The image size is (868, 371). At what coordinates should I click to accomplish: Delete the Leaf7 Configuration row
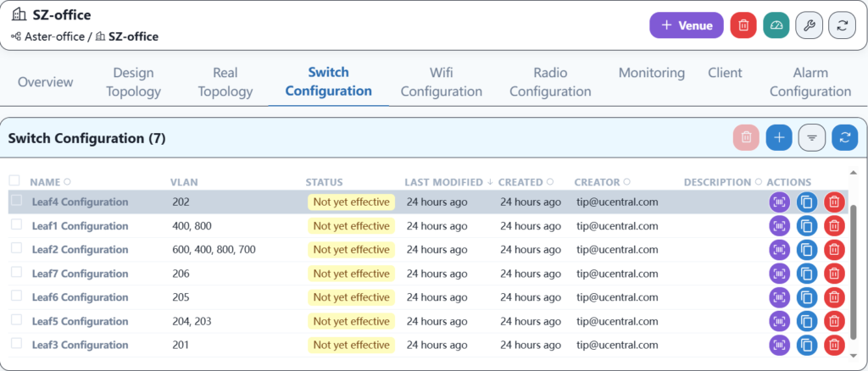(835, 274)
